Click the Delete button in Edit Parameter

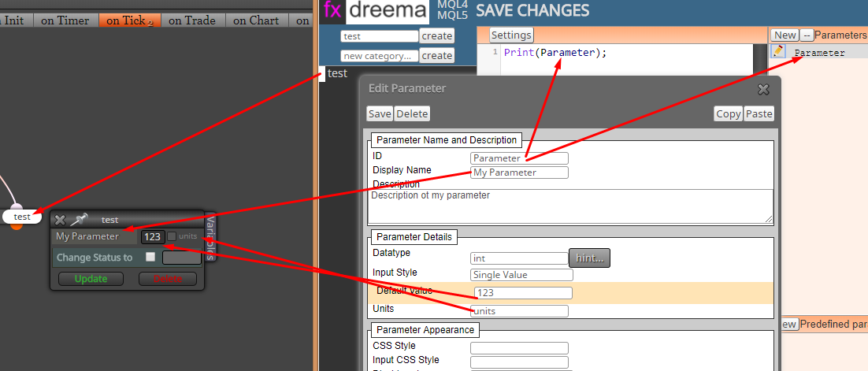click(412, 113)
